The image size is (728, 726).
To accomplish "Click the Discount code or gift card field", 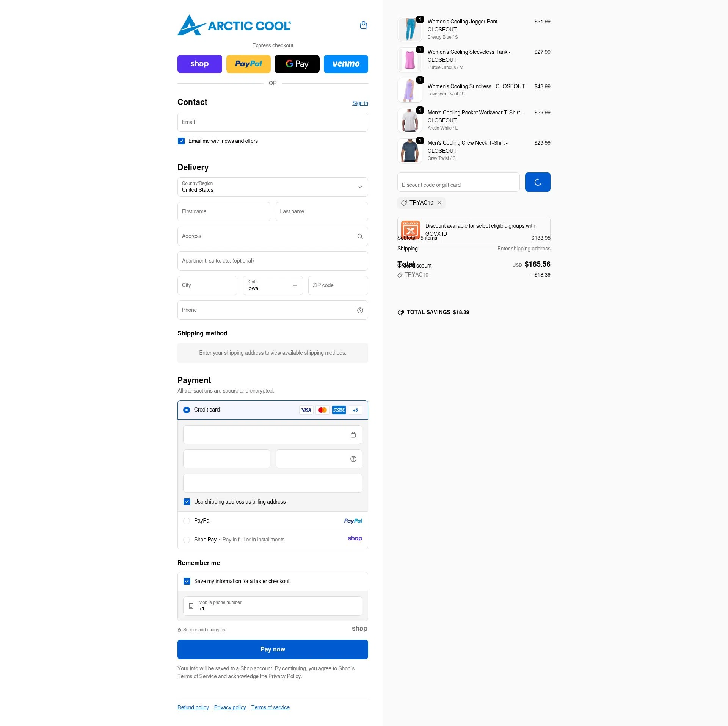I will tap(458, 182).
